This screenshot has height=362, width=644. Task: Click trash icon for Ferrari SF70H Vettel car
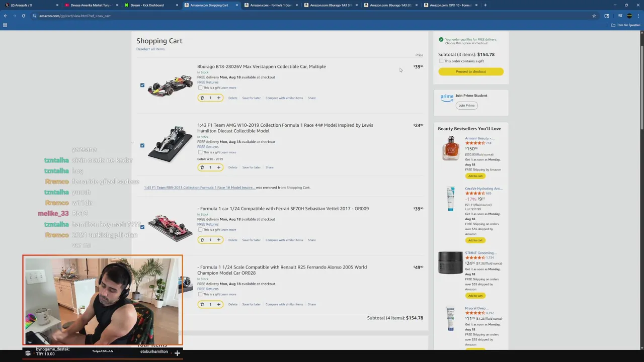coord(202,240)
